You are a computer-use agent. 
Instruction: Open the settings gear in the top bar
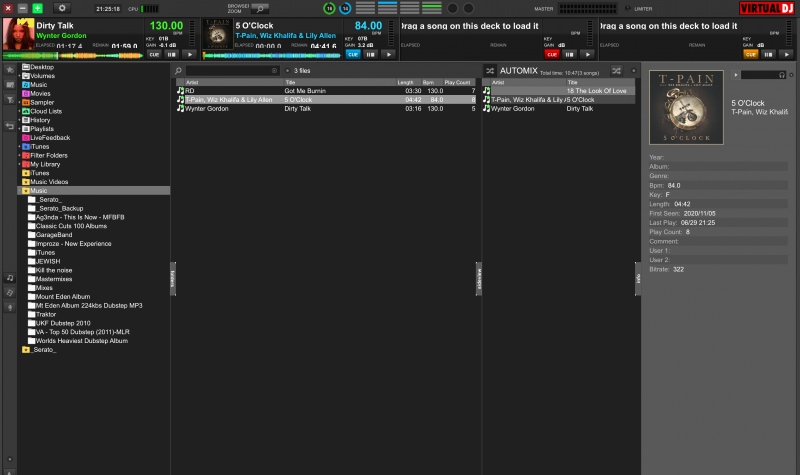(62, 8)
